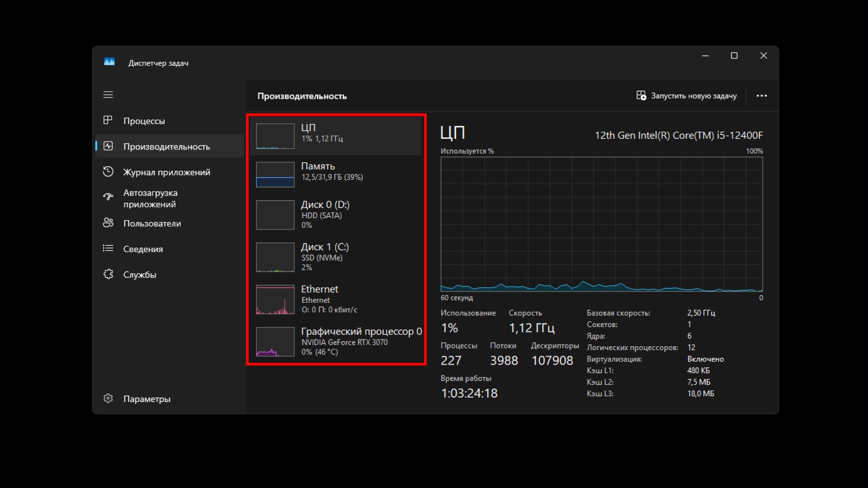The width and height of the screenshot is (868, 488).
Task: Click the Процессы grid icon
Action: tap(108, 120)
